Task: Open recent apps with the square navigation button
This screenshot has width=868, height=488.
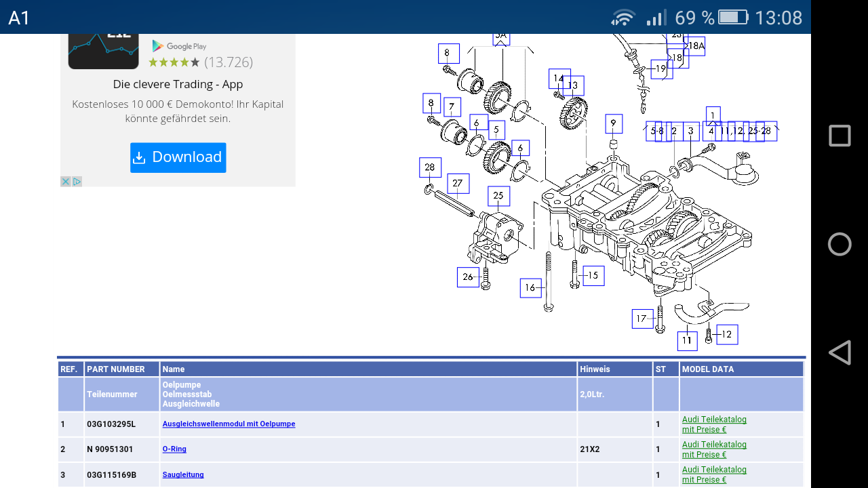Action: point(839,135)
